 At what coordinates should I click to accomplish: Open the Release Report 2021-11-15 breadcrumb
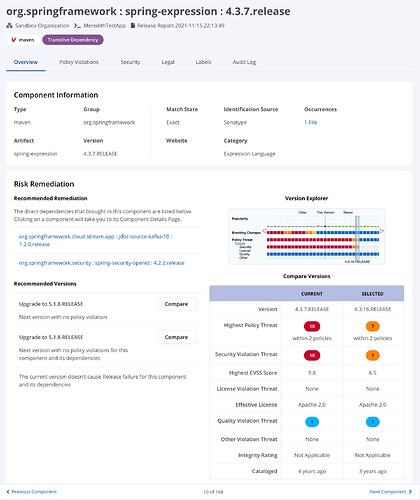click(x=181, y=25)
